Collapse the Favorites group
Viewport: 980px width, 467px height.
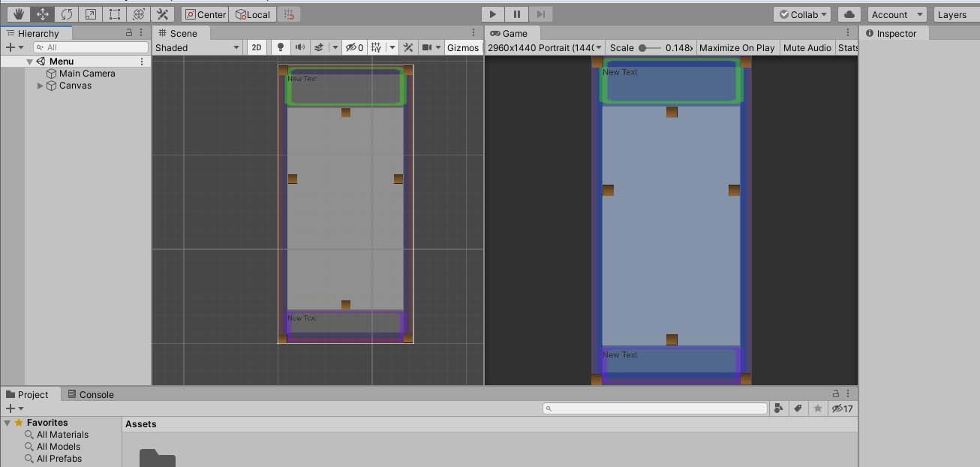(x=7, y=423)
